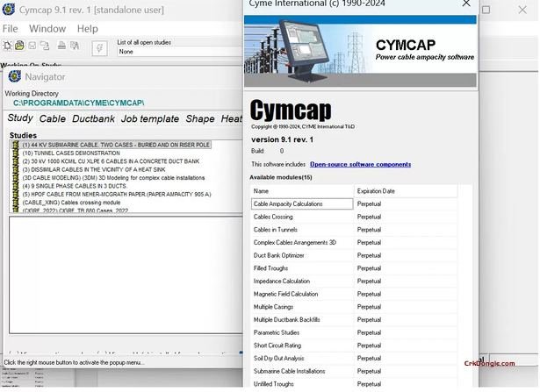Viewport: 540px width, 392px height.
Task: Click the icon beside Cables crossing module study
Action: click(16, 203)
